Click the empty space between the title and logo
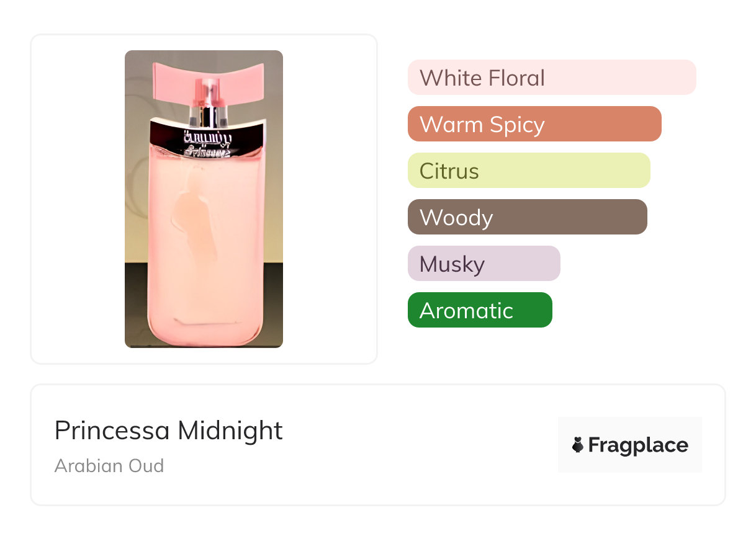The height and width of the screenshot is (536, 756). pos(422,445)
